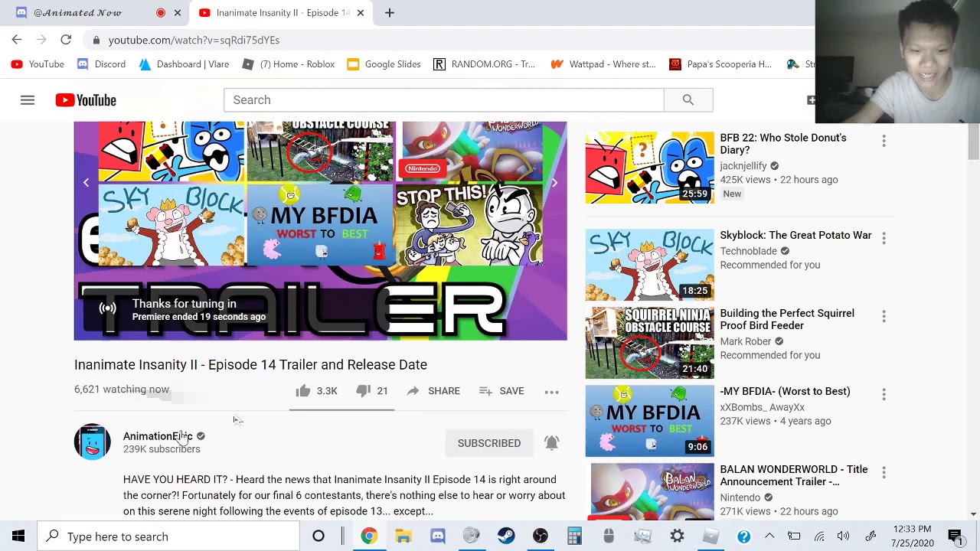Open Roblox Studio icon in the taskbar

pyautogui.click(x=711, y=536)
